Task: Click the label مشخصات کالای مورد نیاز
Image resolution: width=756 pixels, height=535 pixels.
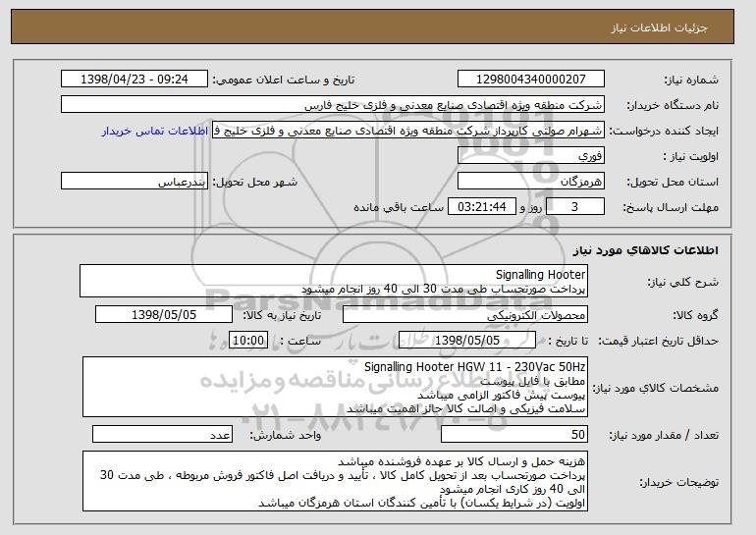Action: coord(655,388)
